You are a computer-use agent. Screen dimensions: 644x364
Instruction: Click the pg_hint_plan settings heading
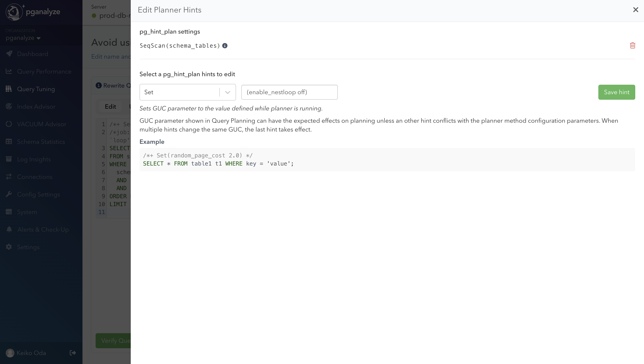tap(170, 32)
